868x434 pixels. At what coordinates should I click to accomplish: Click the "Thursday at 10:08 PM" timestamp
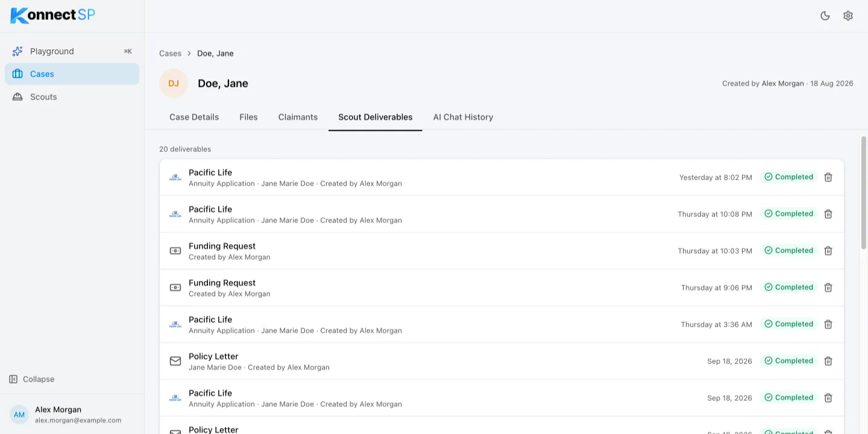(x=715, y=214)
